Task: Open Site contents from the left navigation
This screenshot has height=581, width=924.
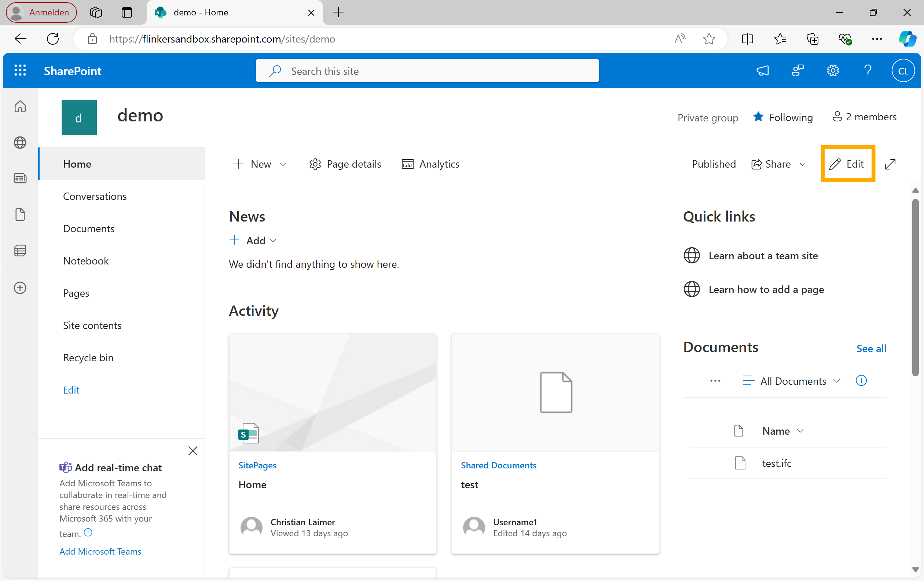Action: point(92,325)
